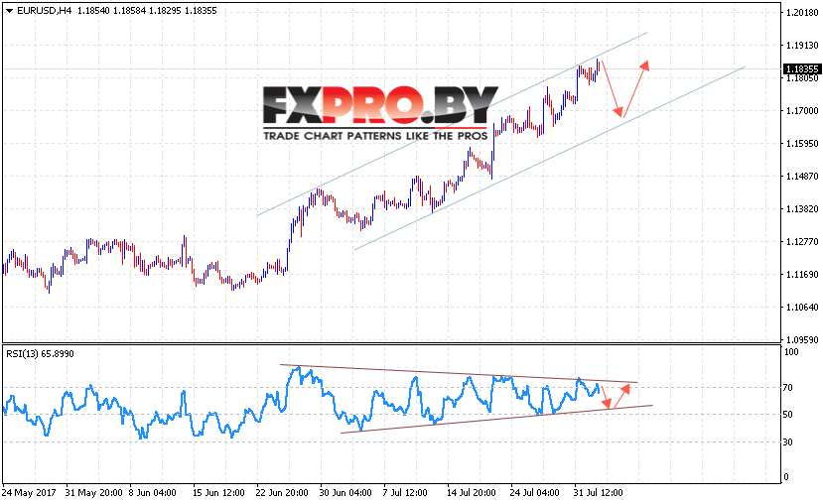The width and height of the screenshot is (823, 504).
Task: Select the time axis label 15 Jun 12:00
Action: (218, 493)
